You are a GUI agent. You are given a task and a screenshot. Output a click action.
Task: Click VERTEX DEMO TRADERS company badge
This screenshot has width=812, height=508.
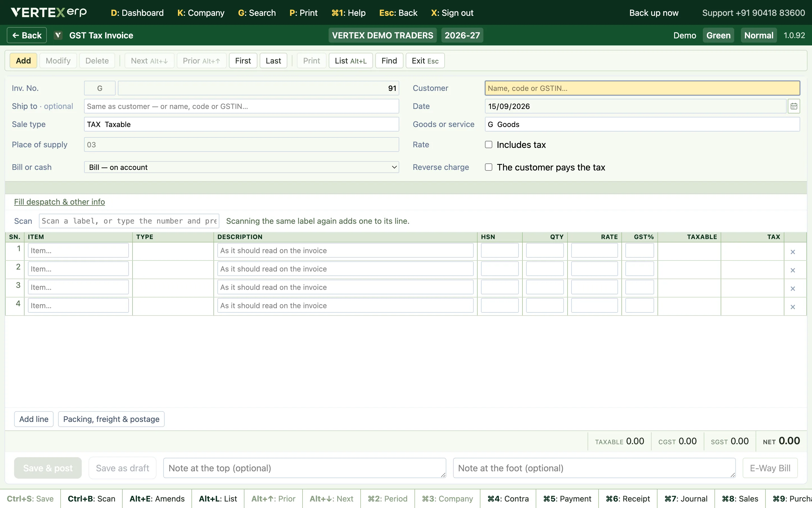(x=383, y=35)
